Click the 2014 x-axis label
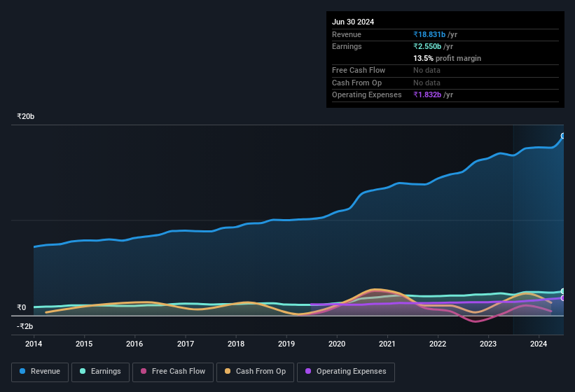The width and height of the screenshot is (575, 392). (x=34, y=344)
